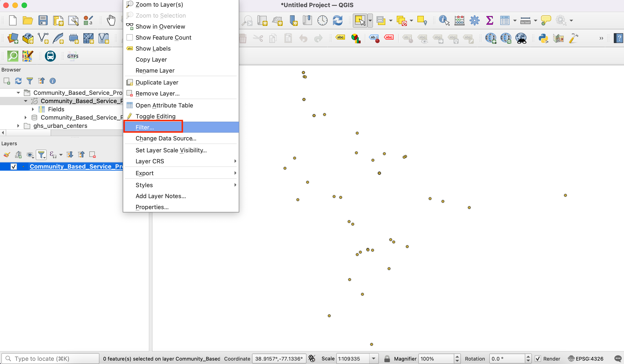Open Attribute Table from context menu
The image size is (624, 364).
tap(164, 105)
